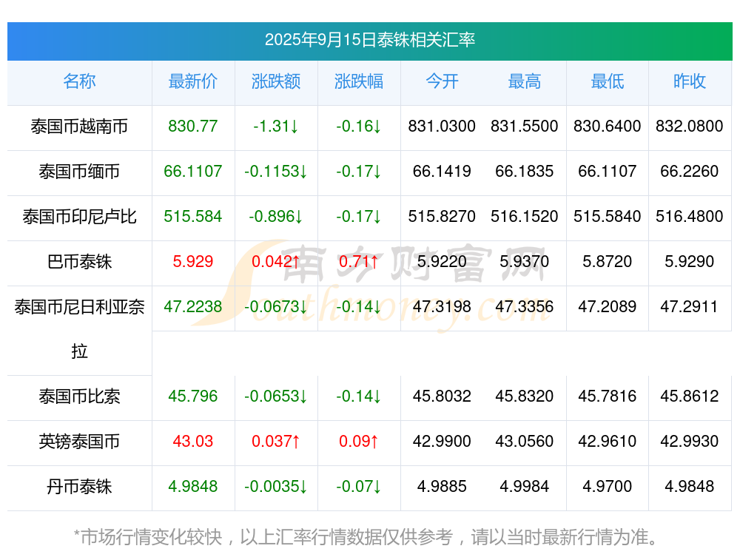Click opening value 66.1419
The width and height of the screenshot is (740, 560).
442,172
